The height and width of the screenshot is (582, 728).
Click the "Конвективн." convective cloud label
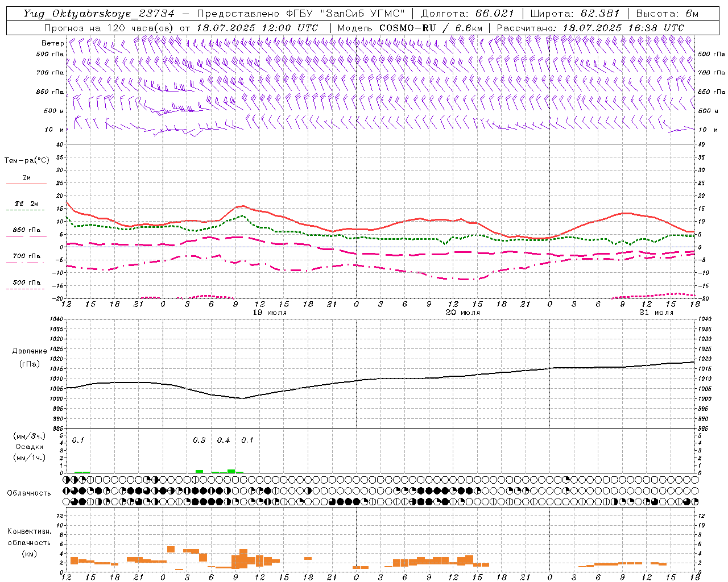[x=30, y=531]
